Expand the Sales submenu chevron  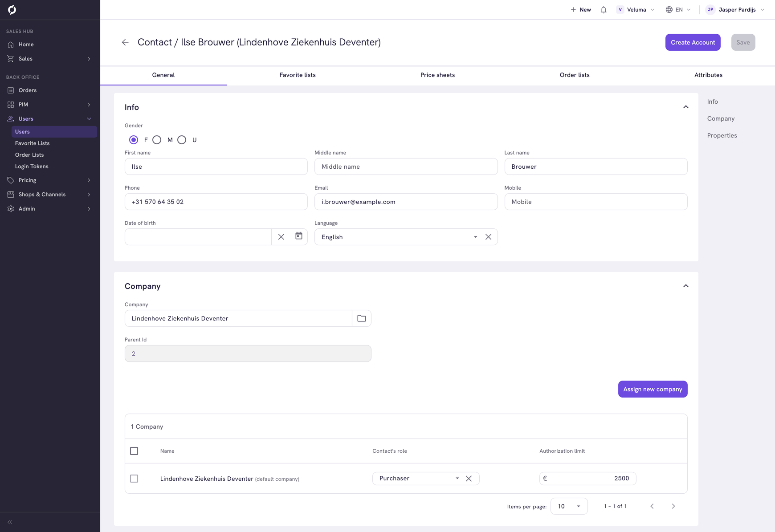click(x=89, y=59)
